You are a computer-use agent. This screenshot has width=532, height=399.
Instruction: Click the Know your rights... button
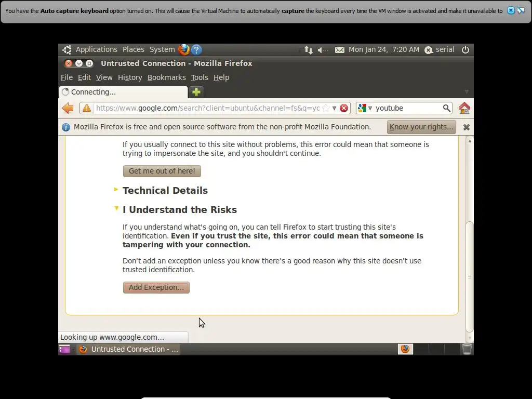point(421,127)
